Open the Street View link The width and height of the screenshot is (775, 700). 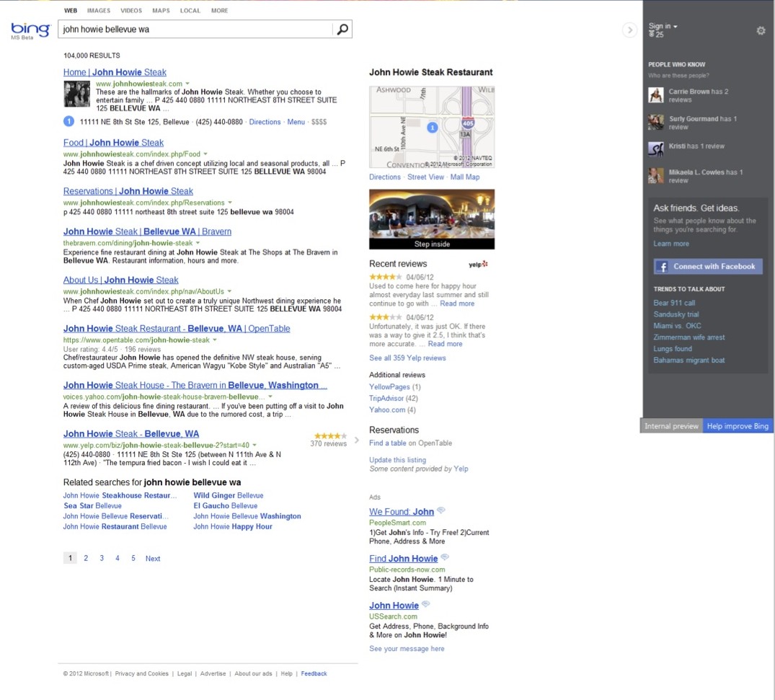(x=425, y=177)
